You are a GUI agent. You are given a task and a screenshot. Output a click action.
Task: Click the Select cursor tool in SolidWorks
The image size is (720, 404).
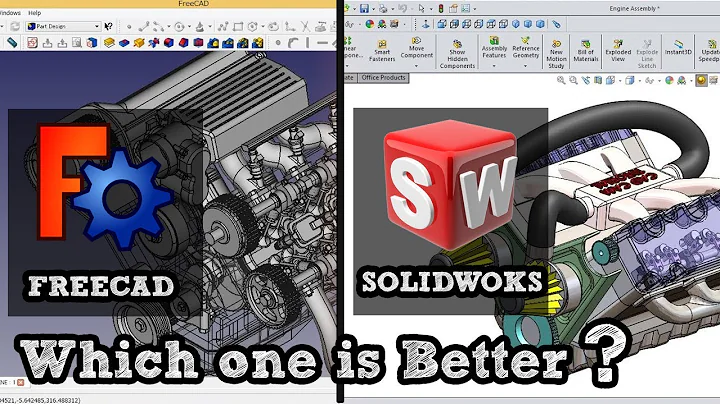(422, 9)
